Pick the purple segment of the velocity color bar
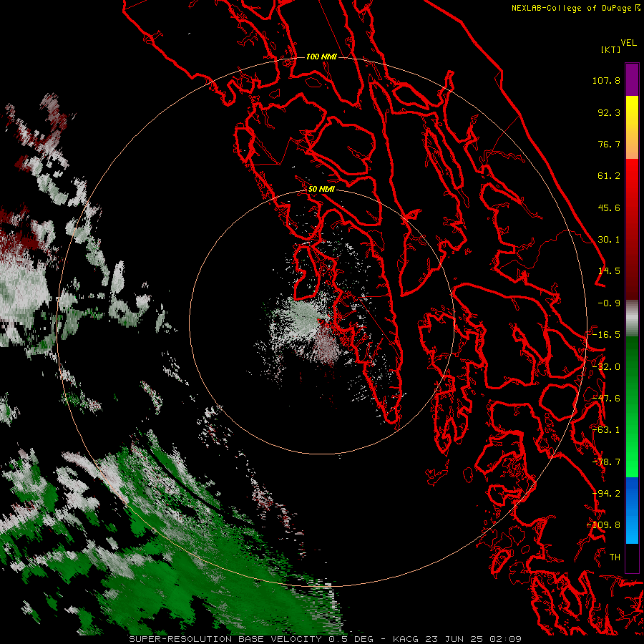The width and height of the screenshot is (644, 644). 632,79
